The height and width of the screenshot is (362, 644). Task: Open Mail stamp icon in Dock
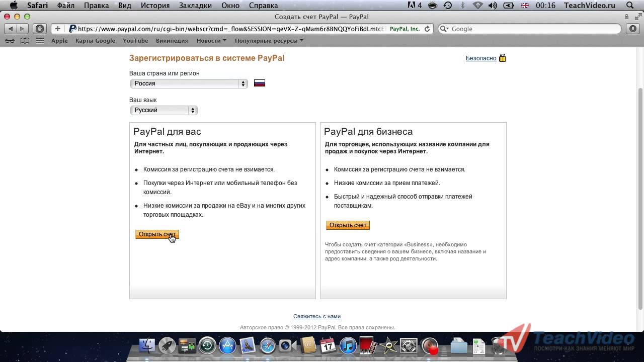[248, 345]
